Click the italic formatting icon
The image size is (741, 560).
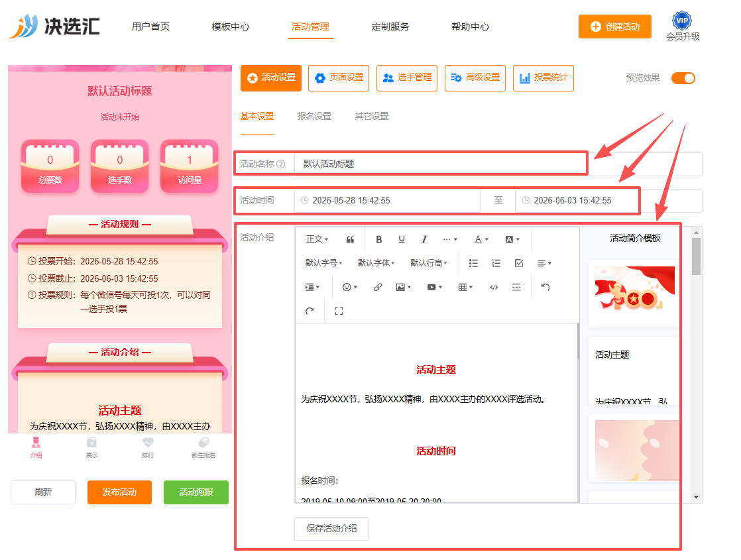424,240
